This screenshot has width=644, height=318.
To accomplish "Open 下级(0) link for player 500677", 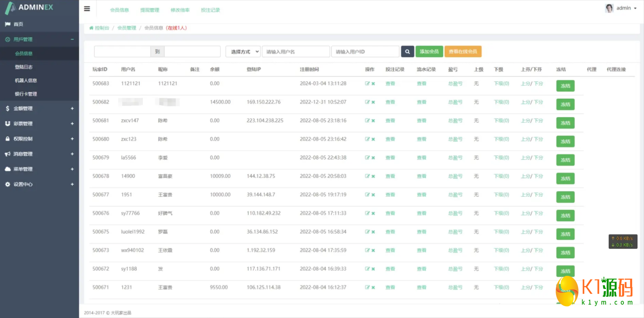I will [501, 195].
